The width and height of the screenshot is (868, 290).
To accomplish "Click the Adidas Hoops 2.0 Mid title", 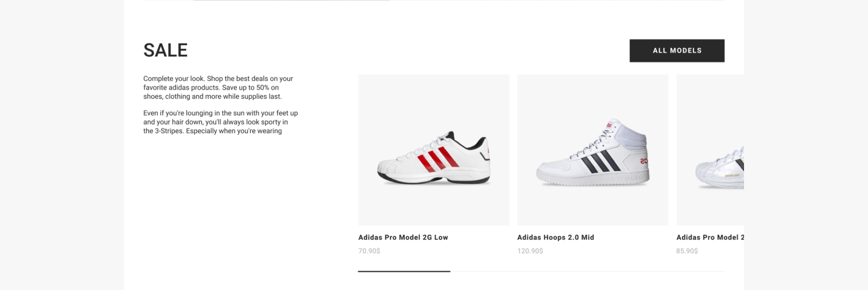I will click(x=555, y=237).
